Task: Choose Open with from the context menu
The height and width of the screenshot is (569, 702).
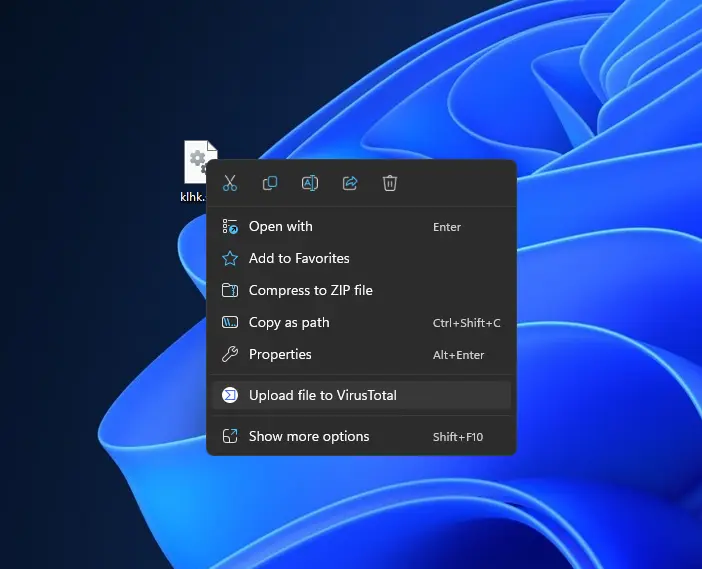Action: pos(361,227)
